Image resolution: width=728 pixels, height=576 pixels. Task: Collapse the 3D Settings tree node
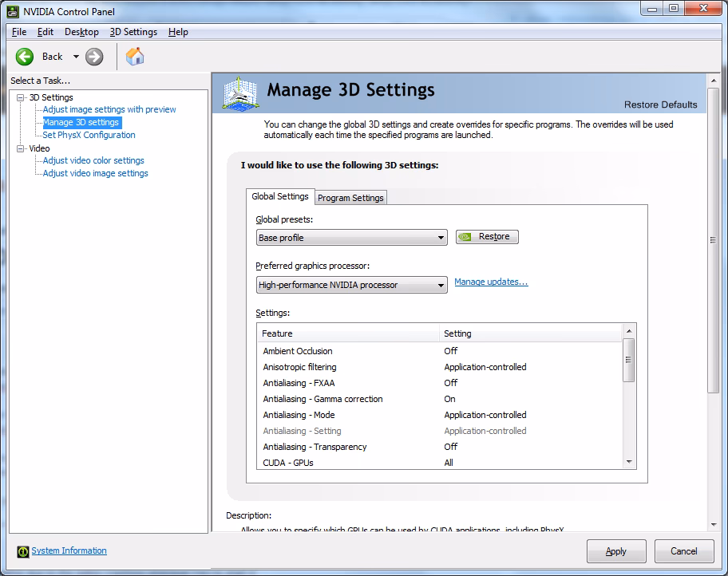21,97
